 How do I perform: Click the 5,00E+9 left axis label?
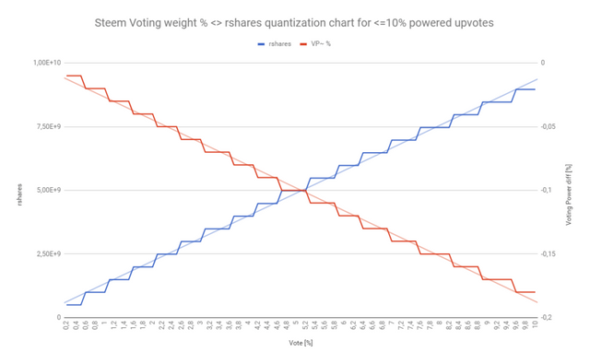click(x=49, y=190)
